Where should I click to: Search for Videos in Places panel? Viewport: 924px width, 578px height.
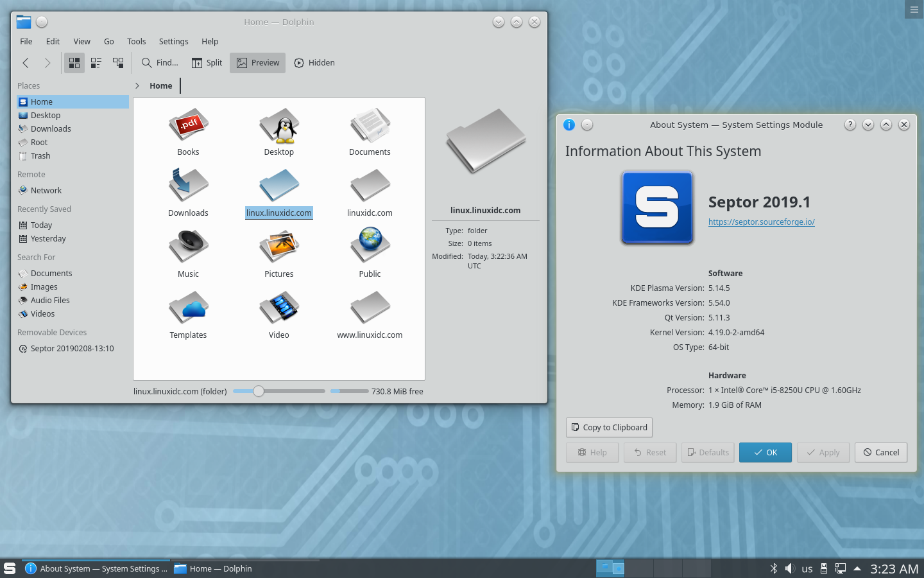pyautogui.click(x=73, y=314)
